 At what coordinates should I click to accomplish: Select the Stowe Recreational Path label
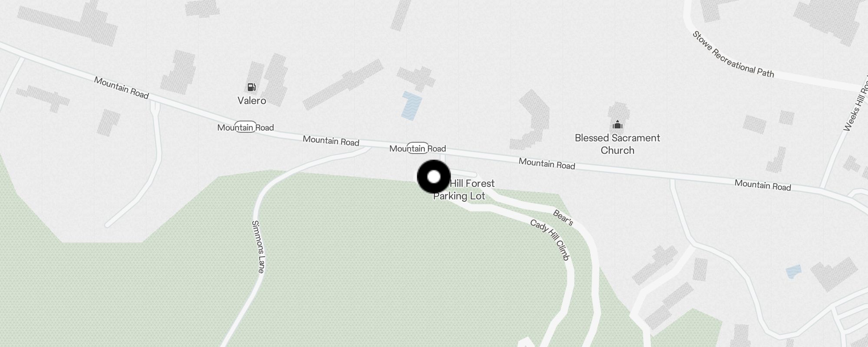click(x=733, y=55)
